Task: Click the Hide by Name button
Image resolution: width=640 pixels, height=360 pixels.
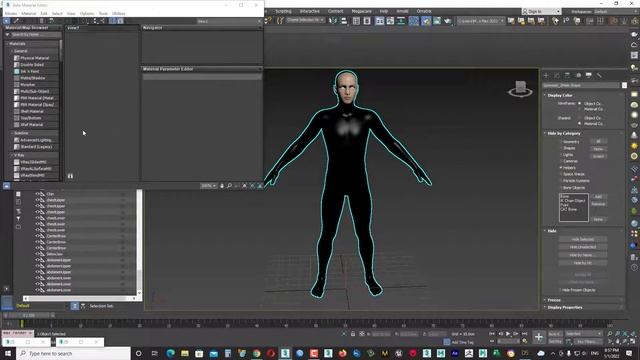Action: tap(583, 255)
